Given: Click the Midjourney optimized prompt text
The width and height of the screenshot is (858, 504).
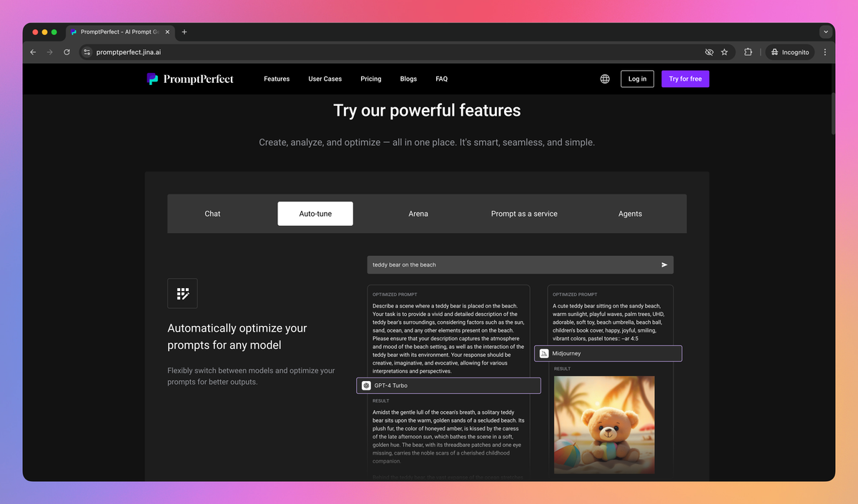Looking at the screenshot, I should coord(607,322).
